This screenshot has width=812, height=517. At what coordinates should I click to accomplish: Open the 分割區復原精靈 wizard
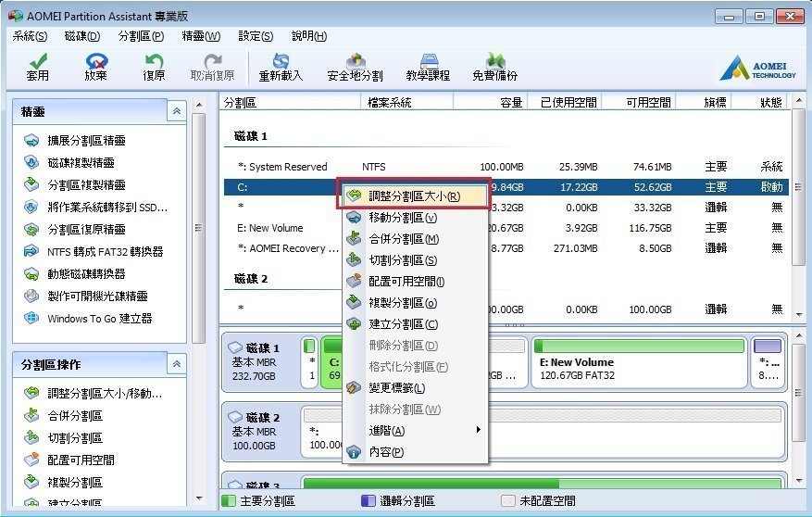75,230
